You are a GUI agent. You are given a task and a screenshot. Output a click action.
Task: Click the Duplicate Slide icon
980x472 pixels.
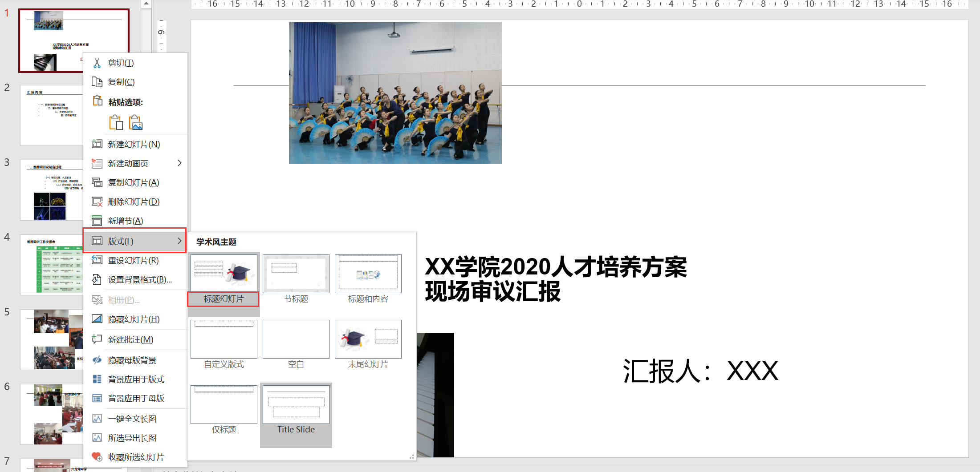97,182
